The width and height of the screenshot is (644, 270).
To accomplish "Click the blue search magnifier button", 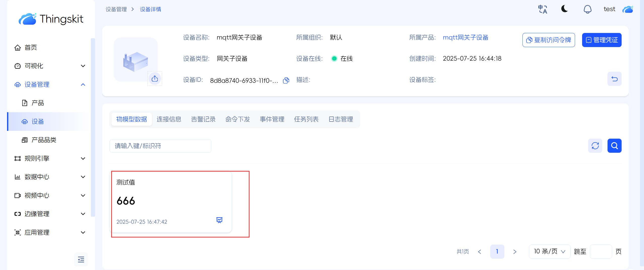I will [x=614, y=146].
